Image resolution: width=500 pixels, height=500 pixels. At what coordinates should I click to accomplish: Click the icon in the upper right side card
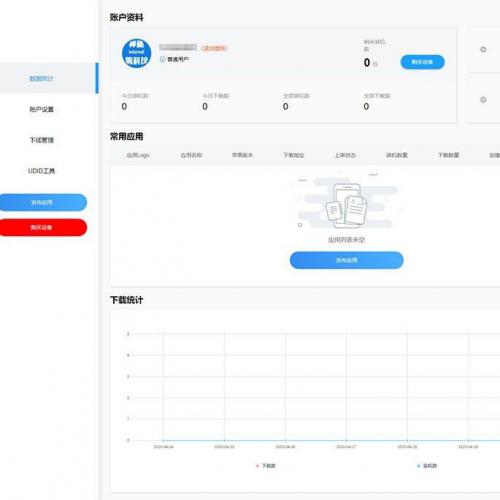(x=483, y=50)
